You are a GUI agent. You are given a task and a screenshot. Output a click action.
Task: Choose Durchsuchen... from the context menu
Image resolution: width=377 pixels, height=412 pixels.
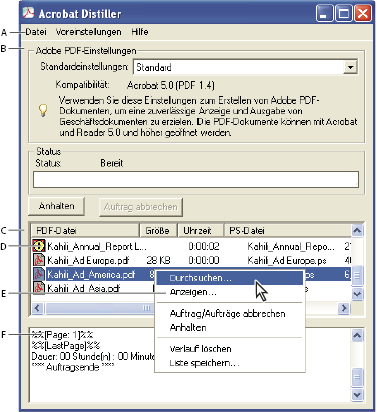coord(230,278)
